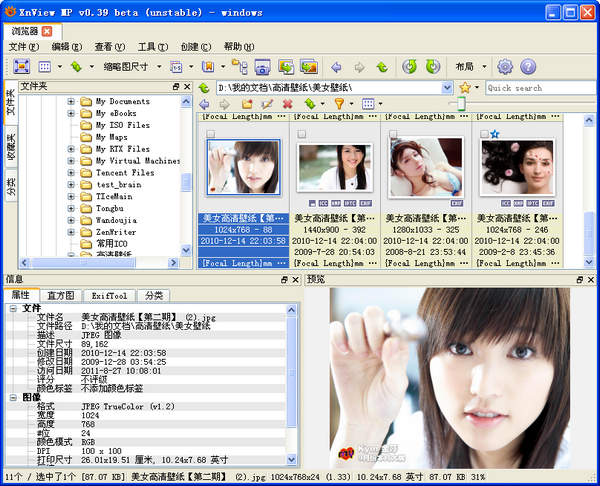This screenshot has height=486, width=600.
Task: Rotate image clockwise
Action: tap(433, 67)
